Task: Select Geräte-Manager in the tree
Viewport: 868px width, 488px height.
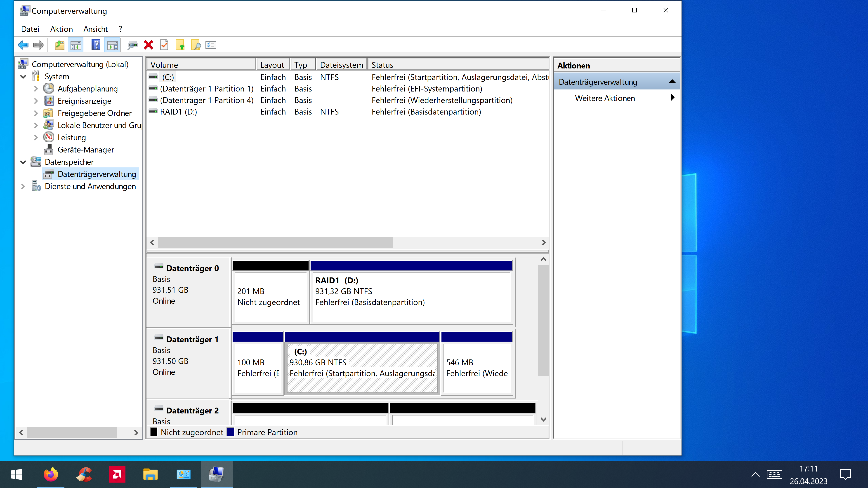Action: pyautogui.click(x=86, y=150)
